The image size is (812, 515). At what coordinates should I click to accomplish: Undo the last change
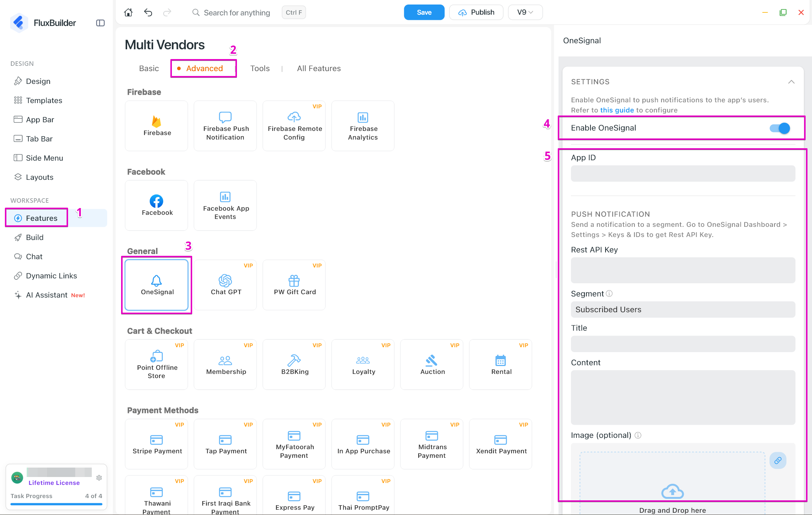[x=148, y=12]
